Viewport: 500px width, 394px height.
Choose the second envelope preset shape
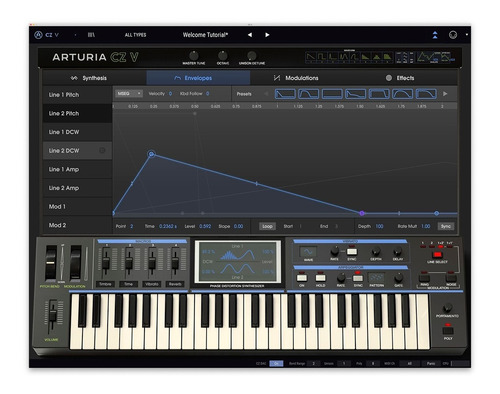point(309,94)
